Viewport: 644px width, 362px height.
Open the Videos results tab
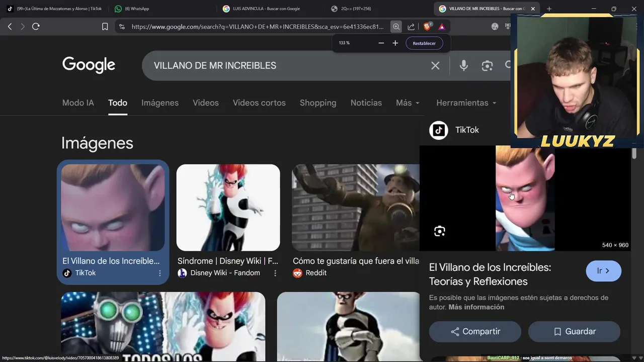[x=206, y=103]
